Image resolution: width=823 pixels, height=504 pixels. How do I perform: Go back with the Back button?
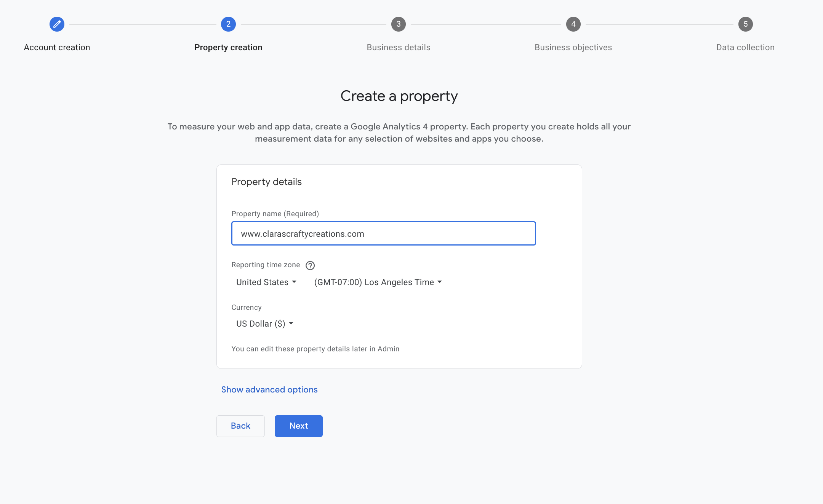click(x=240, y=426)
